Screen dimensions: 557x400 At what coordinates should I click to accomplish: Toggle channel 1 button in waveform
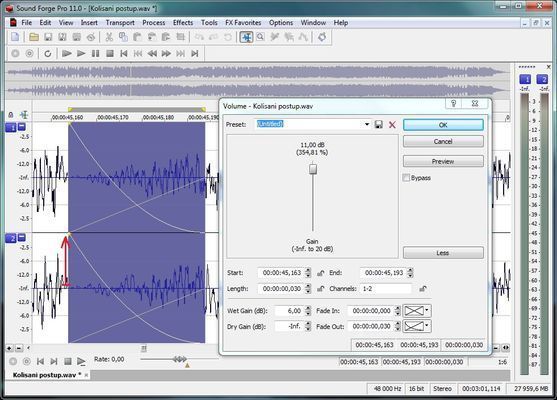(x=11, y=127)
